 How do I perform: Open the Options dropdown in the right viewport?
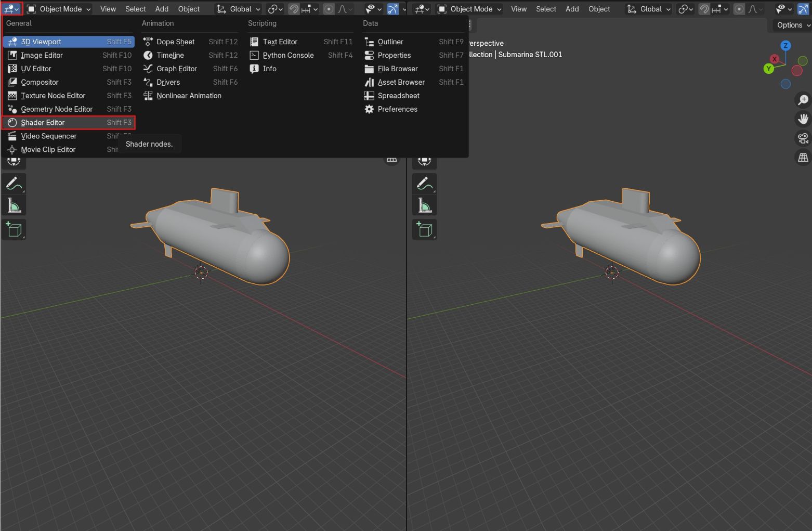click(793, 25)
